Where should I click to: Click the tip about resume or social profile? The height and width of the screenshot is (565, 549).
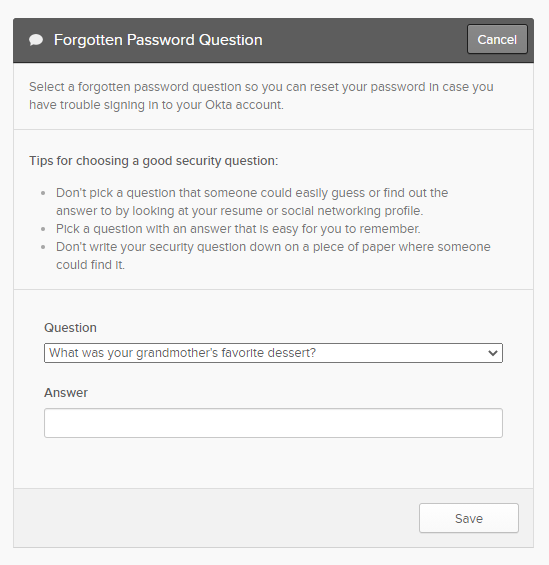(x=252, y=202)
